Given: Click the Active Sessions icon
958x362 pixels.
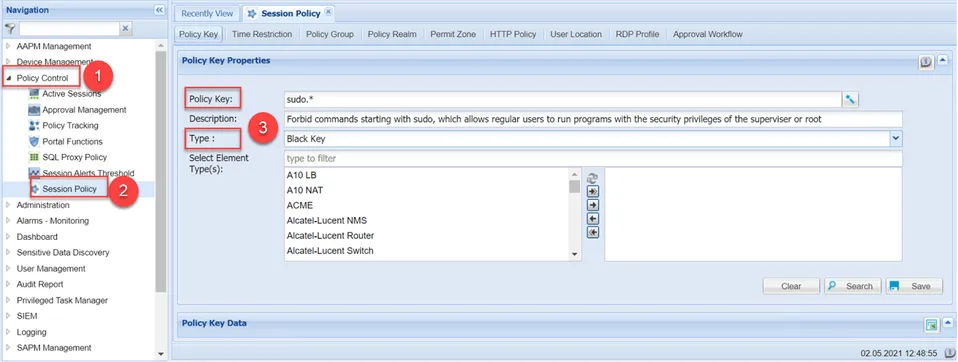Looking at the screenshot, I should tap(34, 93).
